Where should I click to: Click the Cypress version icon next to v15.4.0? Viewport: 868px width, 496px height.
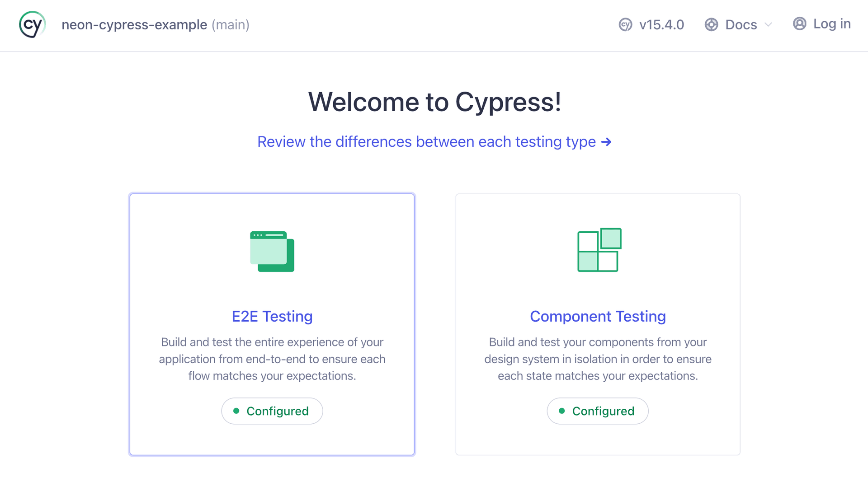point(625,25)
